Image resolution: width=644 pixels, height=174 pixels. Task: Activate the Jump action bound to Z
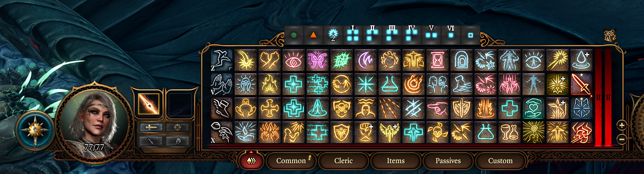pos(222,60)
